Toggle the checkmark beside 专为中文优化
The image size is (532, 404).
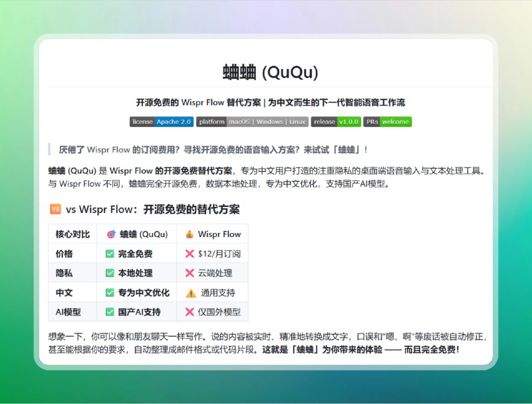click(x=110, y=292)
